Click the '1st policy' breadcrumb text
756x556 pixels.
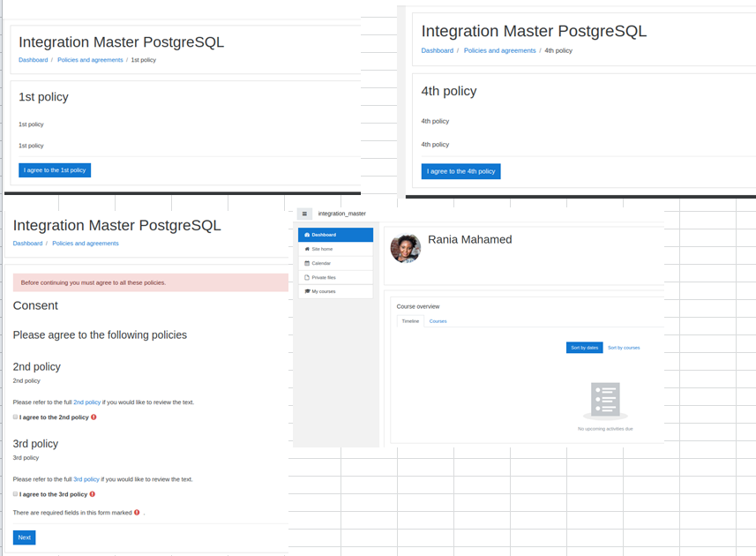144,60
